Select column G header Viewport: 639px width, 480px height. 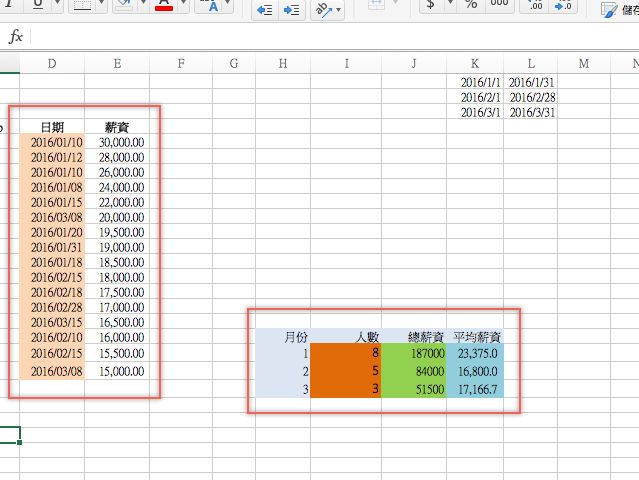(x=234, y=64)
